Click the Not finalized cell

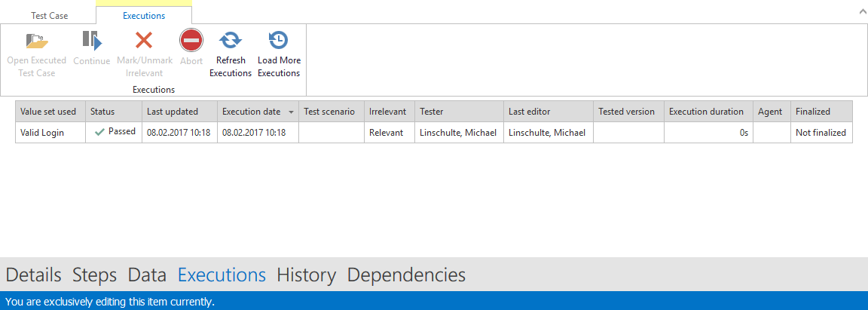pyautogui.click(x=821, y=133)
